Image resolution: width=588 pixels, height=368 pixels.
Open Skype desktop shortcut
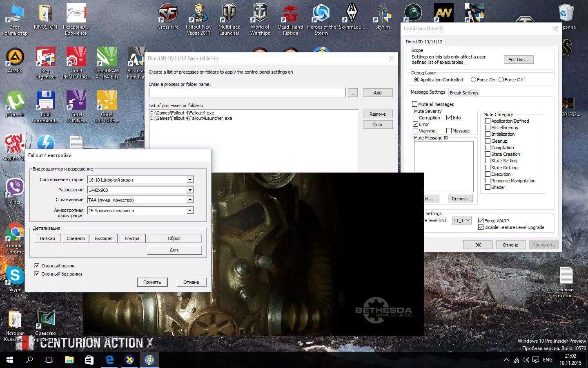pos(15,279)
